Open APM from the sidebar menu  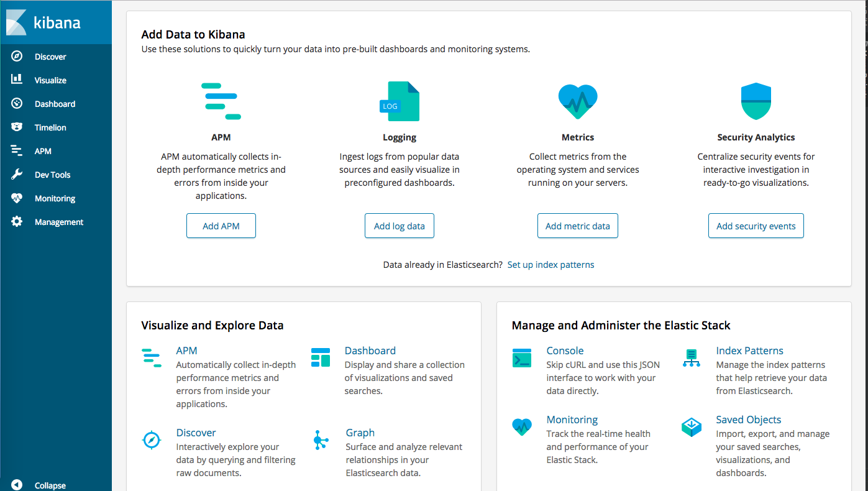[43, 151]
